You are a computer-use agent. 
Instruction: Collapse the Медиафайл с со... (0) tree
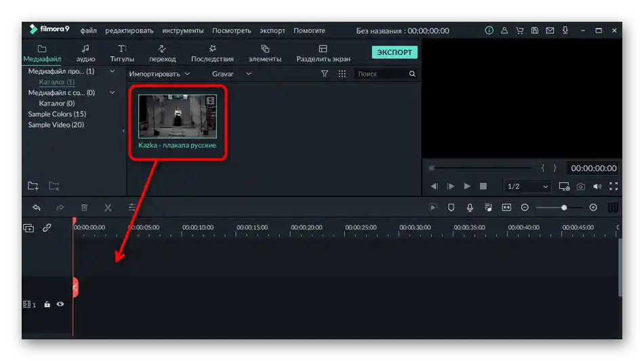pyautogui.click(x=112, y=92)
